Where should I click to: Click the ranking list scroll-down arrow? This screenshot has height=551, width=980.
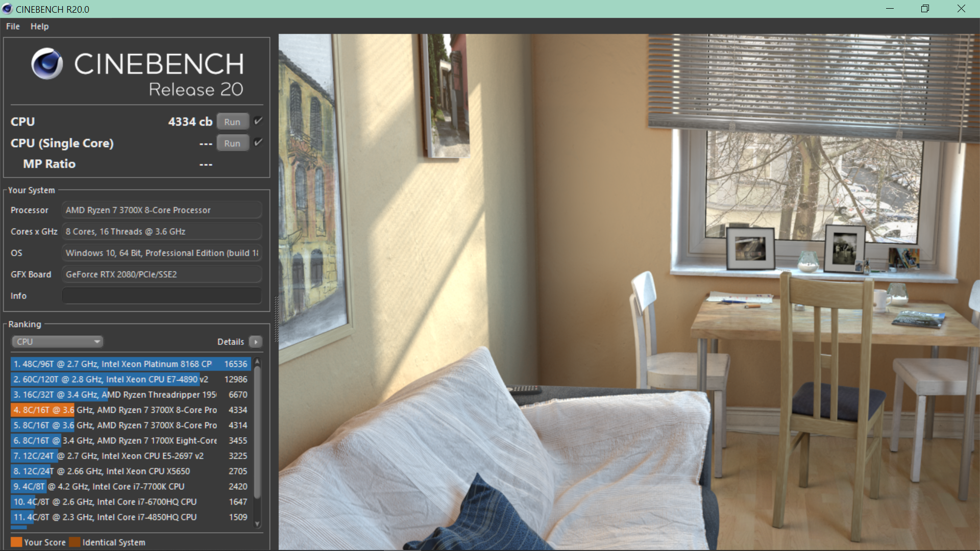257,524
